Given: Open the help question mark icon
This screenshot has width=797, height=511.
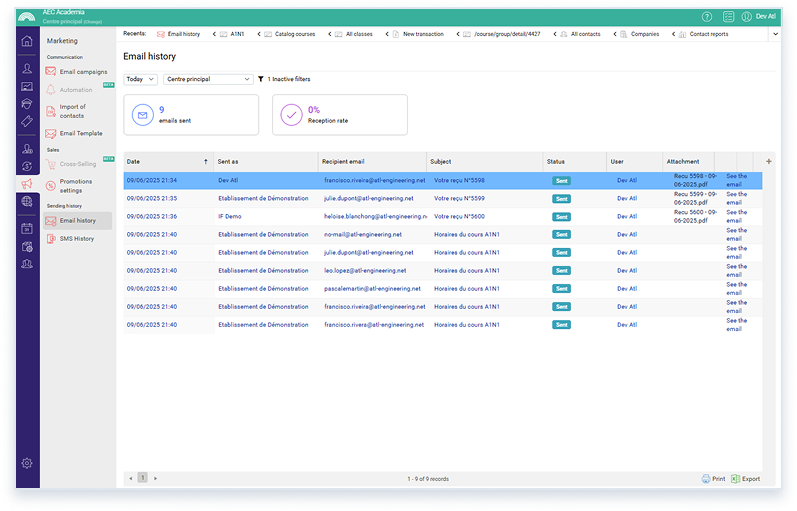Looking at the screenshot, I should coord(707,17).
